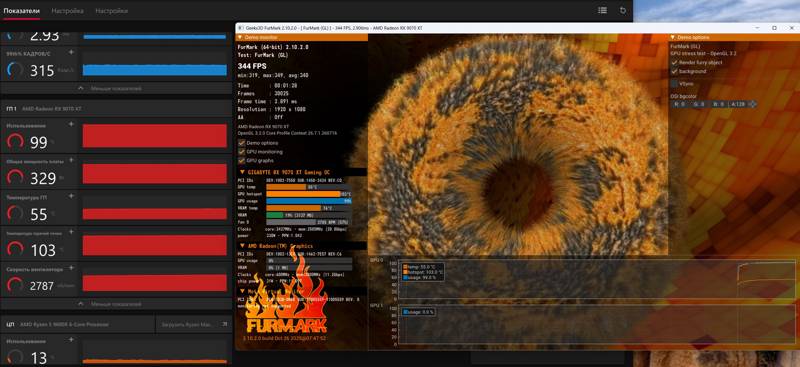The image size is (800, 367).
Task: Maximize the FurMark window
Action: (x=774, y=28)
